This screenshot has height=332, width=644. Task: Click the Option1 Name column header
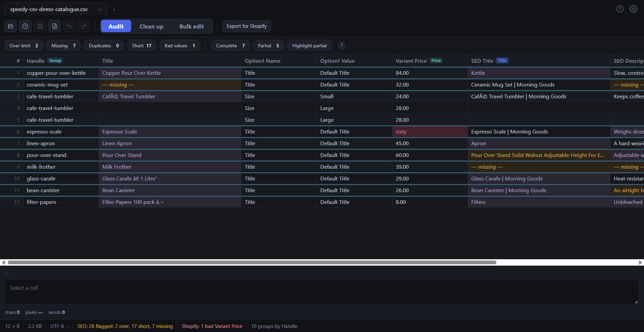pos(279,61)
